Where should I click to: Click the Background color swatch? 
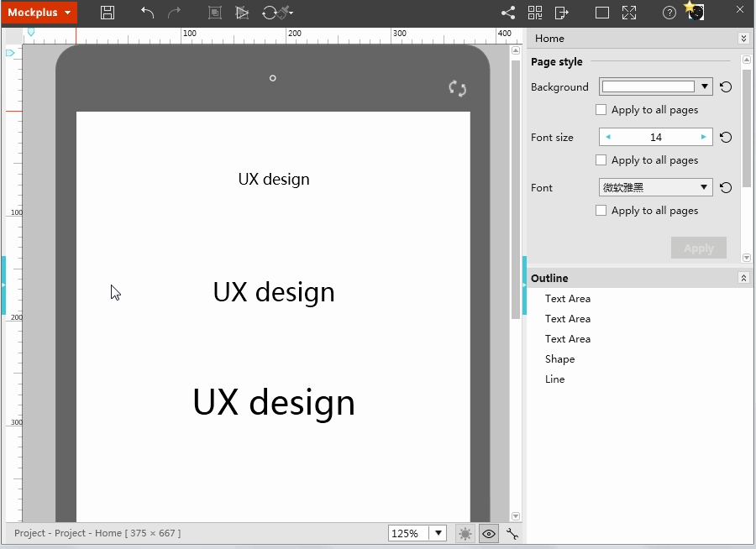pos(648,86)
